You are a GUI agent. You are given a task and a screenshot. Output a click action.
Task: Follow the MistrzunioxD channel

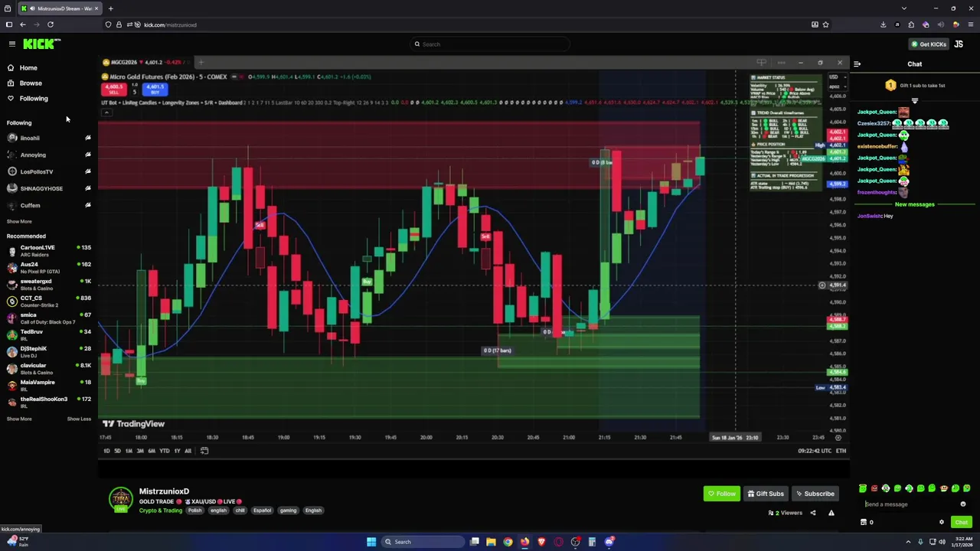pyautogui.click(x=721, y=494)
